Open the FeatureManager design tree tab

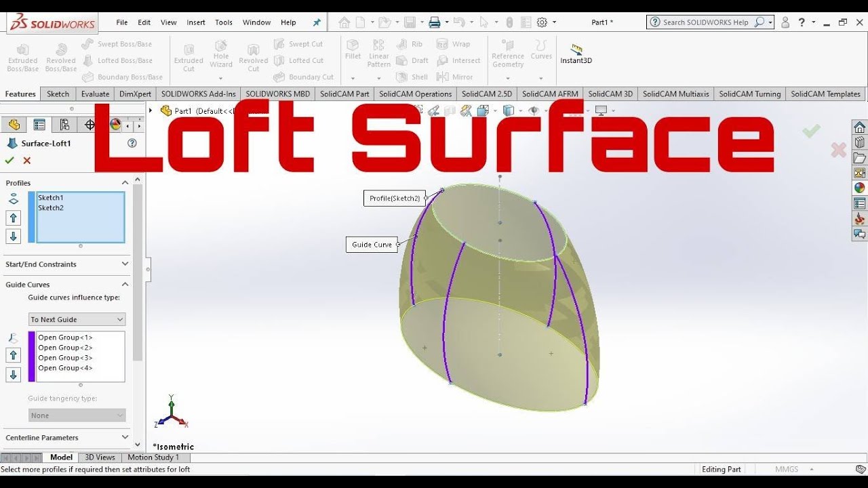(x=14, y=125)
